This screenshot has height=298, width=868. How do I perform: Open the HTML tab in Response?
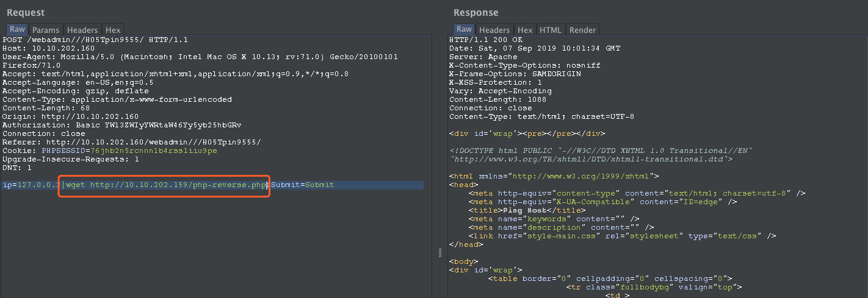pyautogui.click(x=550, y=30)
